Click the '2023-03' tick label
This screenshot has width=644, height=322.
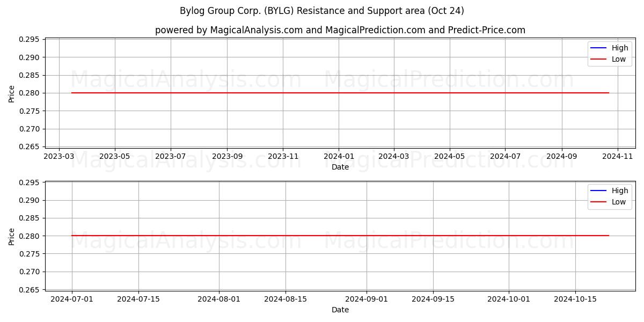point(59,156)
